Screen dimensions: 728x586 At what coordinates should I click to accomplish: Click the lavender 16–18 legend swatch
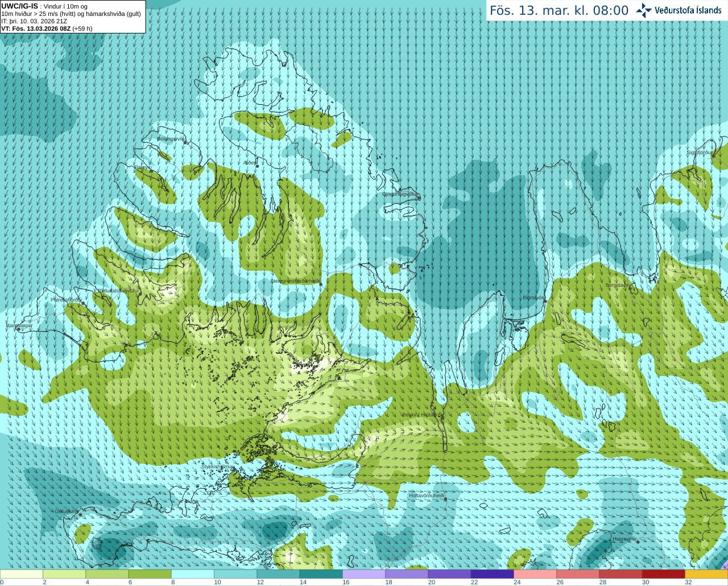pos(364,574)
